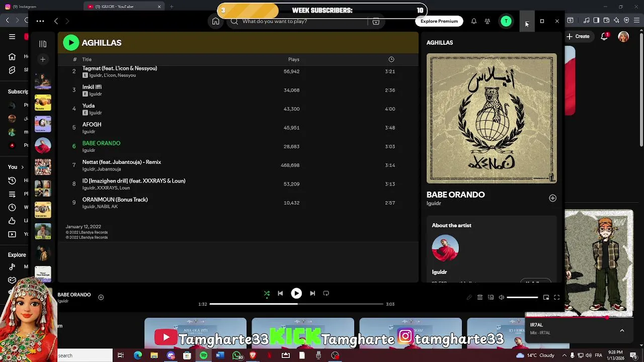Open Microsoft Edge from the taskbar
This screenshot has width=644, height=362.
click(x=137, y=355)
